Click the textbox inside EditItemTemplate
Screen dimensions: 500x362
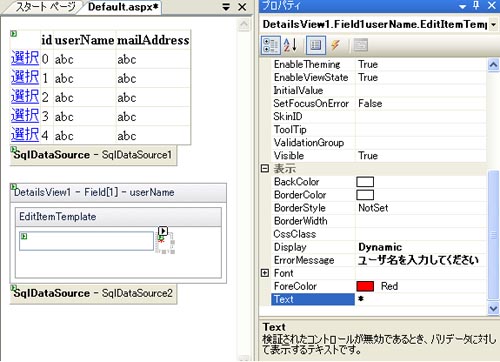coord(86,241)
